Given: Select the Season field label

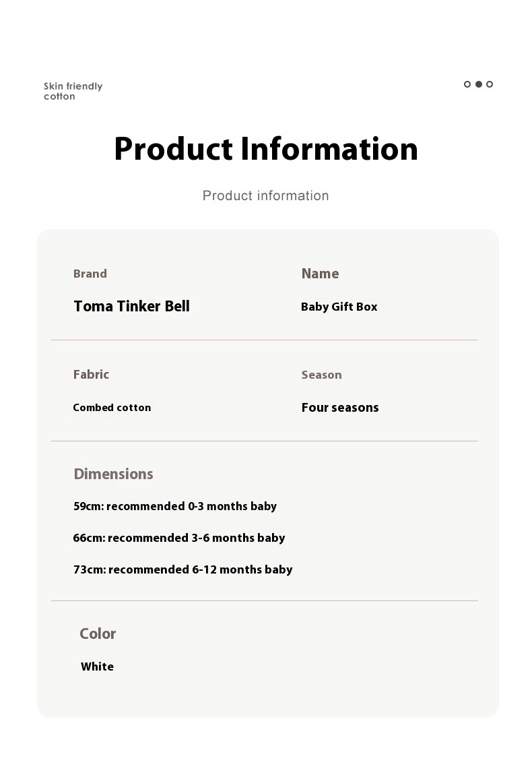Looking at the screenshot, I should (322, 375).
